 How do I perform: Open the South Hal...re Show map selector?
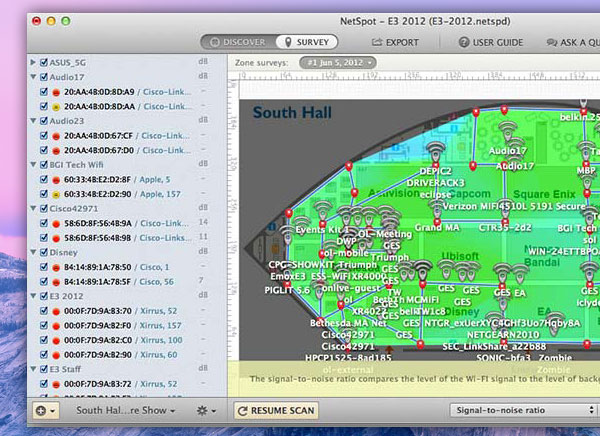coord(125,410)
